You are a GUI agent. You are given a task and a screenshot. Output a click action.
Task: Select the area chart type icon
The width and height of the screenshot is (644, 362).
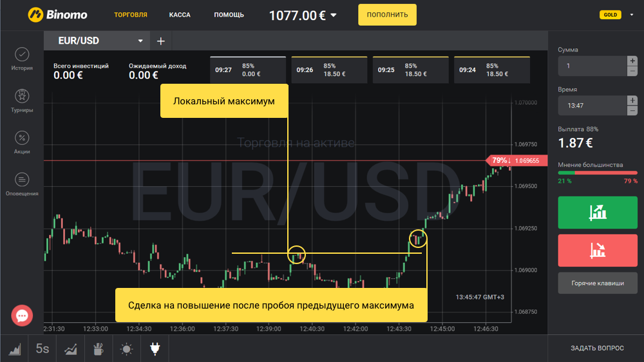pyautogui.click(x=14, y=349)
